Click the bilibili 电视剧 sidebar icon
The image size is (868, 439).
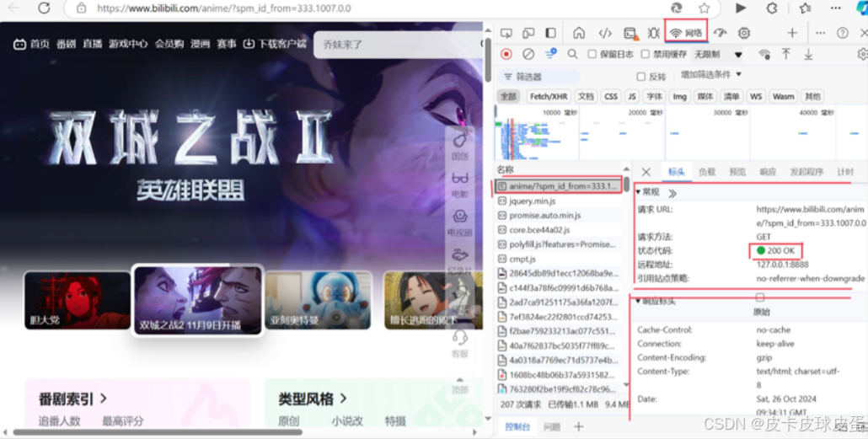460,222
